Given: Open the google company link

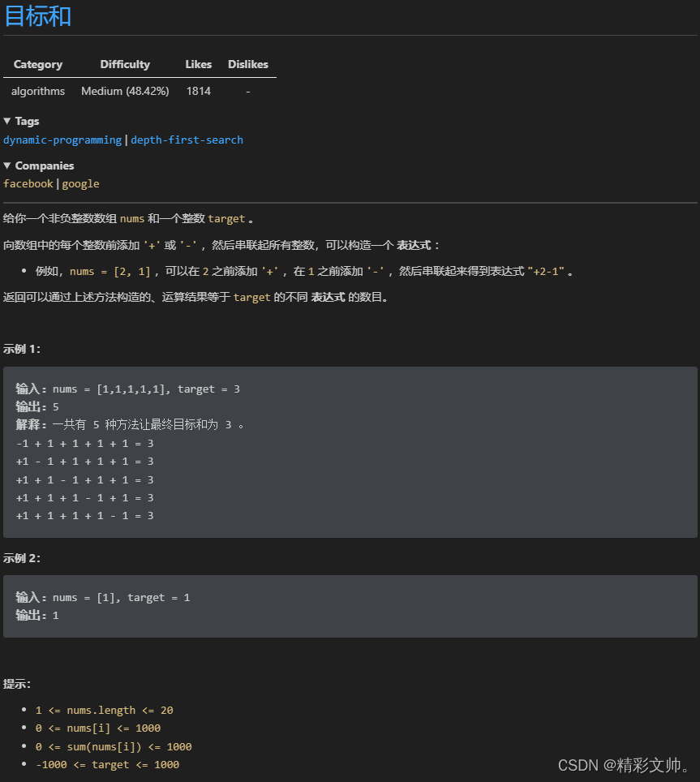Looking at the screenshot, I should 80,183.
